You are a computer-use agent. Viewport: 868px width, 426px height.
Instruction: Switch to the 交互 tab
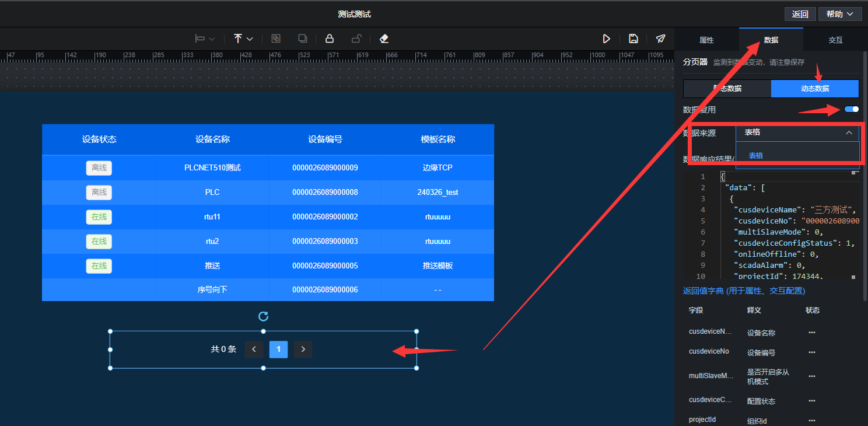tap(835, 40)
